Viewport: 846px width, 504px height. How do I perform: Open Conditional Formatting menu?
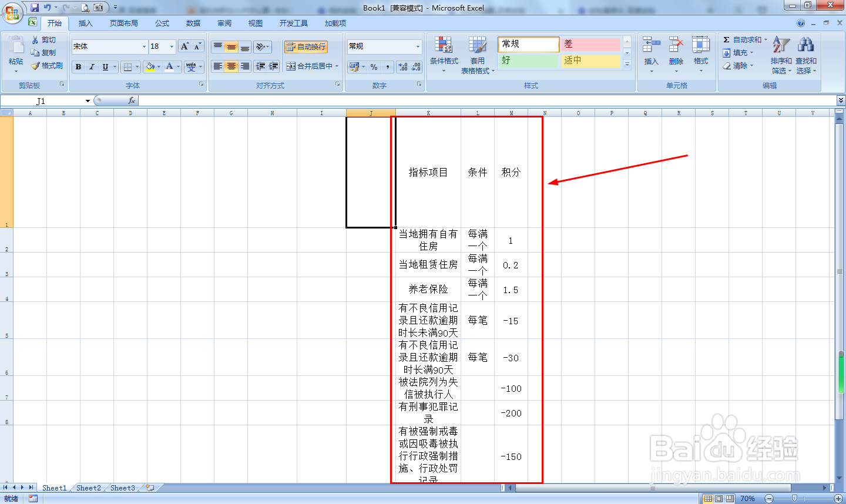click(444, 54)
